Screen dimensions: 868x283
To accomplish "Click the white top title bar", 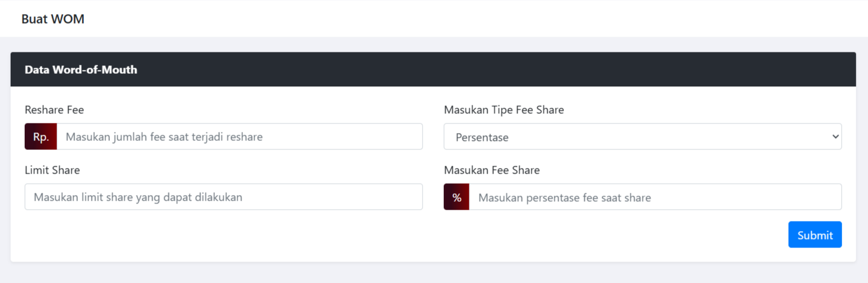I will (x=451, y=19).
